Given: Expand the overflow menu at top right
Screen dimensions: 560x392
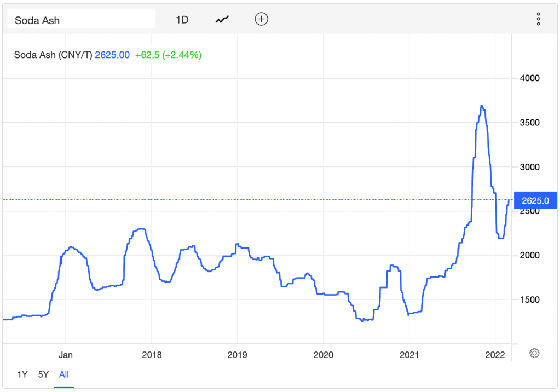Looking at the screenshot, I should pos(538,18).
